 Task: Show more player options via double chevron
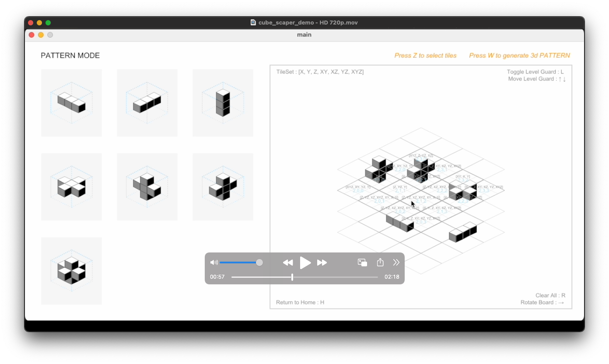click(x=396, y=262)
